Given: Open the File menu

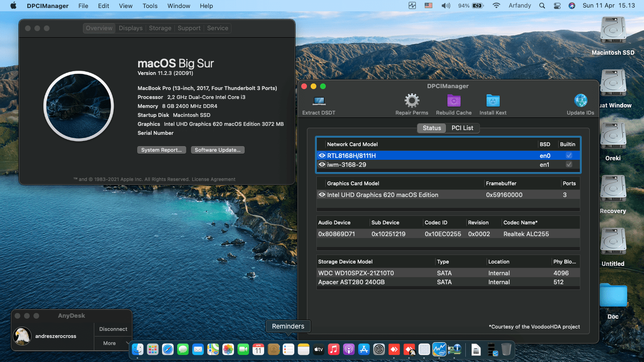Looking at the screenshot, I should 83,6.
